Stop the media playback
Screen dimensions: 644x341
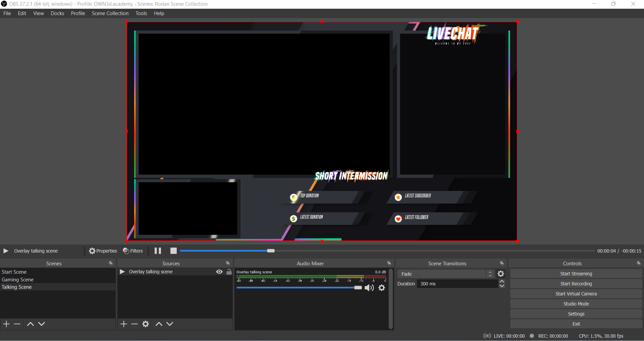click(173, 251)
